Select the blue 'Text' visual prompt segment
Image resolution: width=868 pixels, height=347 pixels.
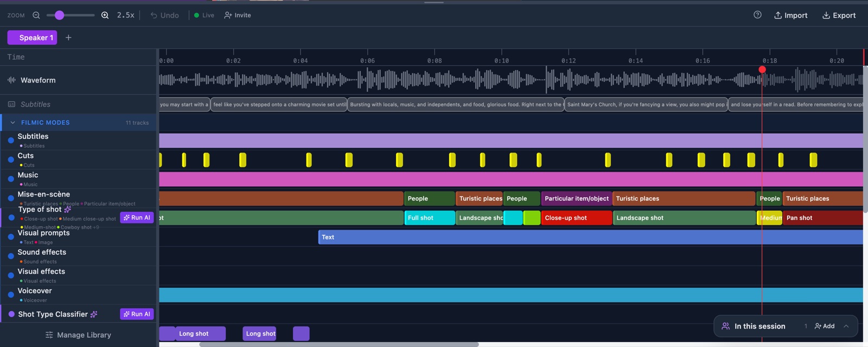pos(591,237)
